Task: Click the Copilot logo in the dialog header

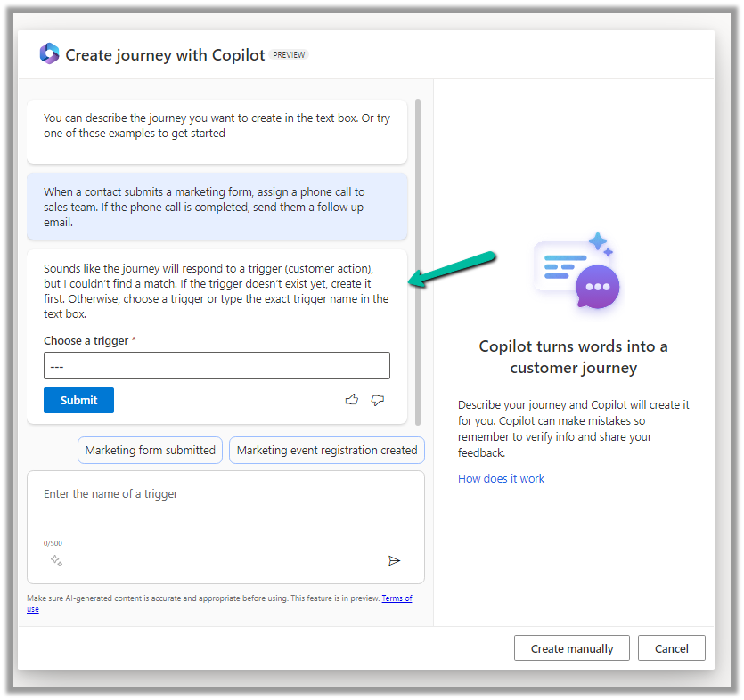Action: (49, 54)
